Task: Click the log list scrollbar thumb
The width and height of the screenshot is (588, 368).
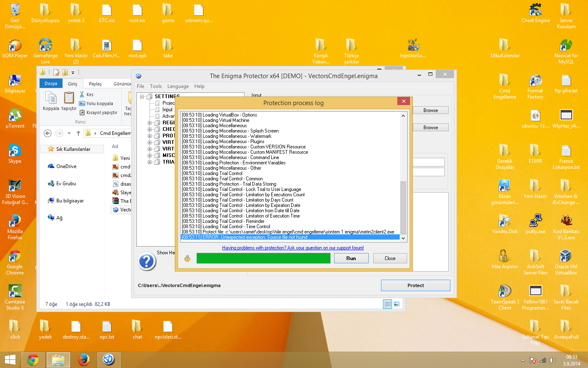Action: (403, 207)
